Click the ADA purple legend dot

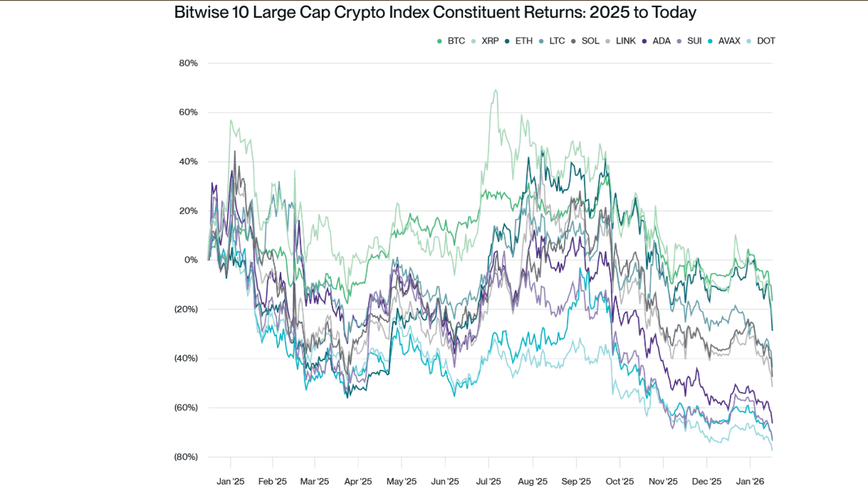pyautogui.click(x=644, y=41)
